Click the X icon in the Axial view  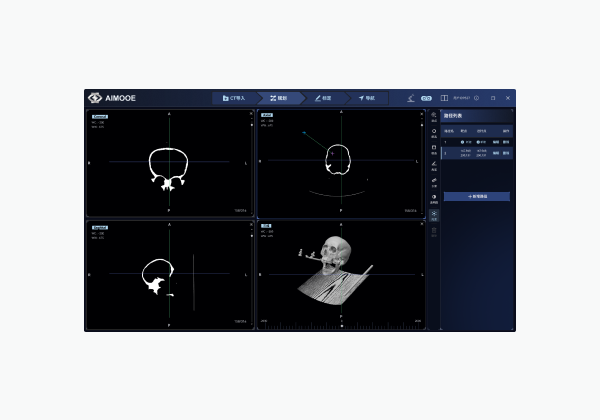click(422, 114)
